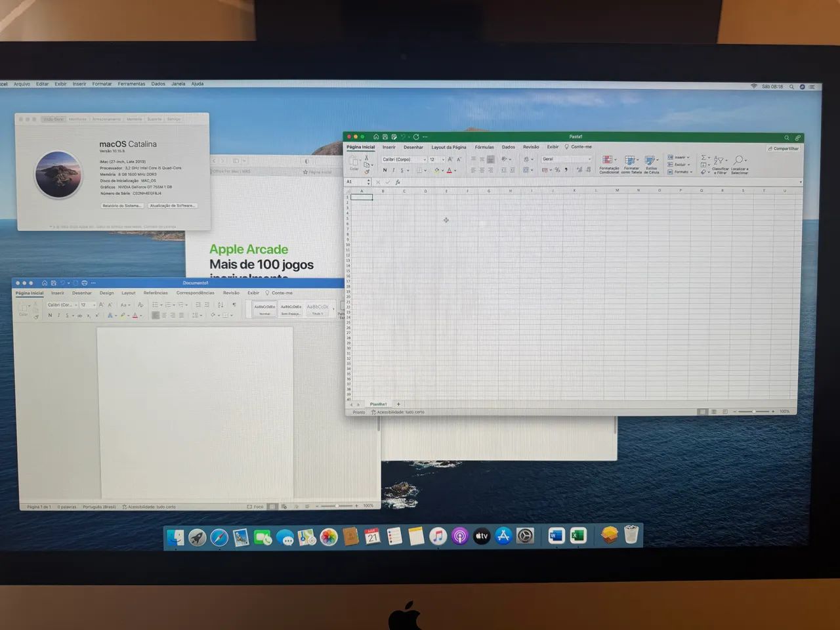Viewport: 840px width, 630px height.
Task: Click Excel Formatação Condicional icon
Action: click(608, 160)
